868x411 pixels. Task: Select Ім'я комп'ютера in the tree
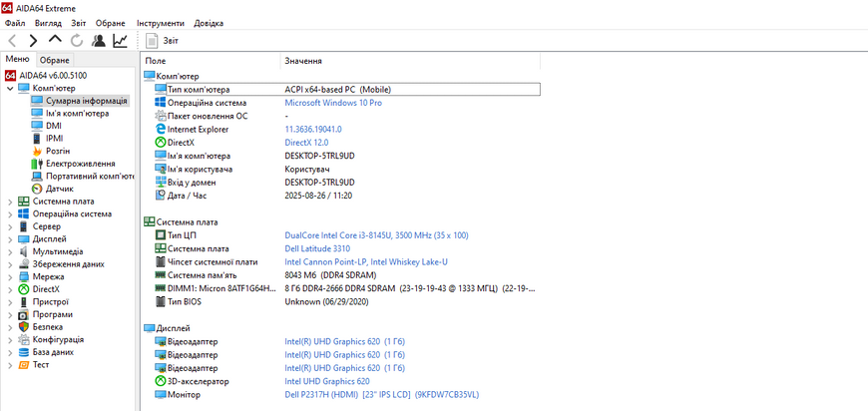coord(77,114)
